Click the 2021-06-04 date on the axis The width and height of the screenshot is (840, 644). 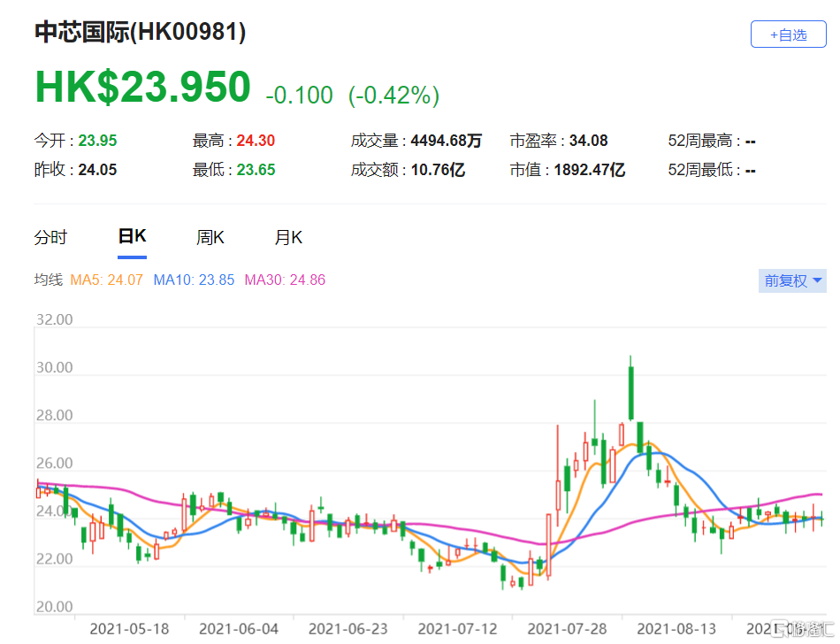(x=239, y=628)
